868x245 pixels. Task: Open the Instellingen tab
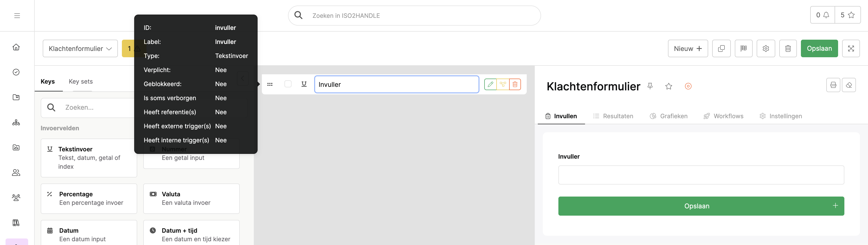point(781,116)
